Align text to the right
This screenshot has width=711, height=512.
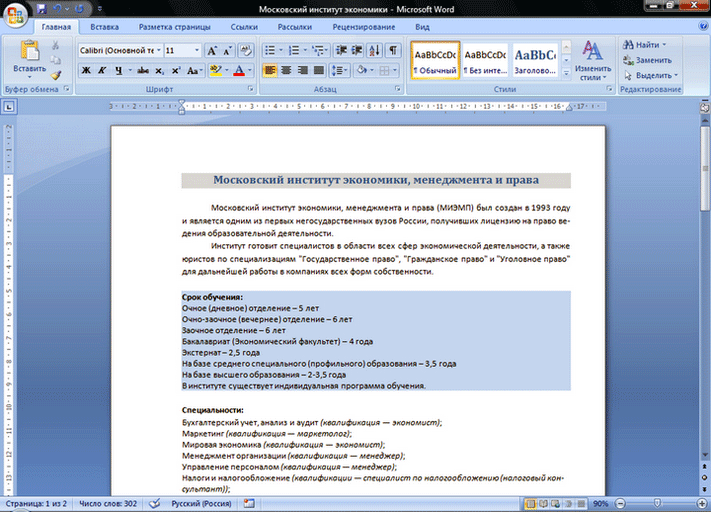pos(302,70)
